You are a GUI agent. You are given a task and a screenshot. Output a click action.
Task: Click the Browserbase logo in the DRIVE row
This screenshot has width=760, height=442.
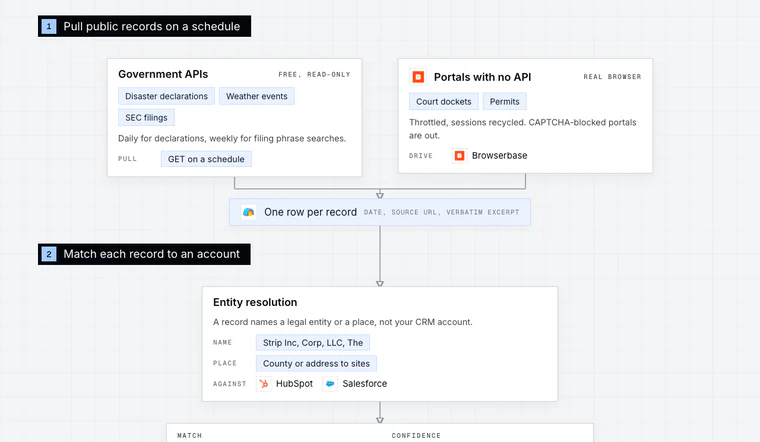click(459, 156)
